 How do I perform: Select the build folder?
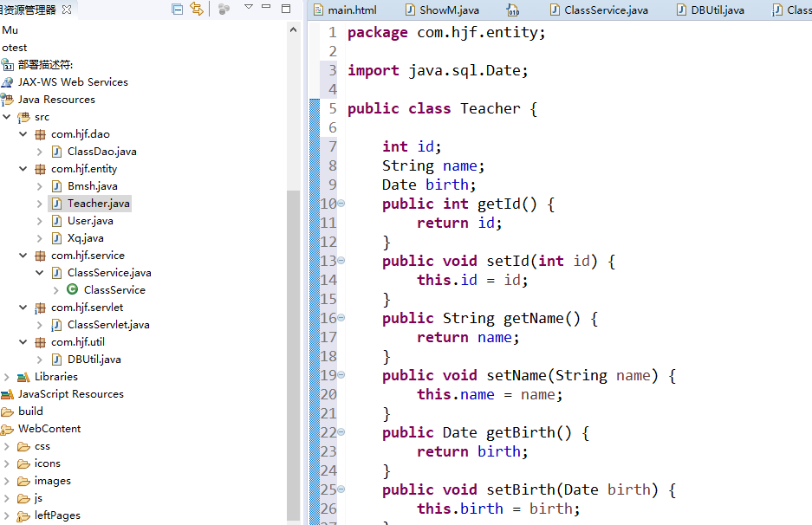(x=30, y=412)
